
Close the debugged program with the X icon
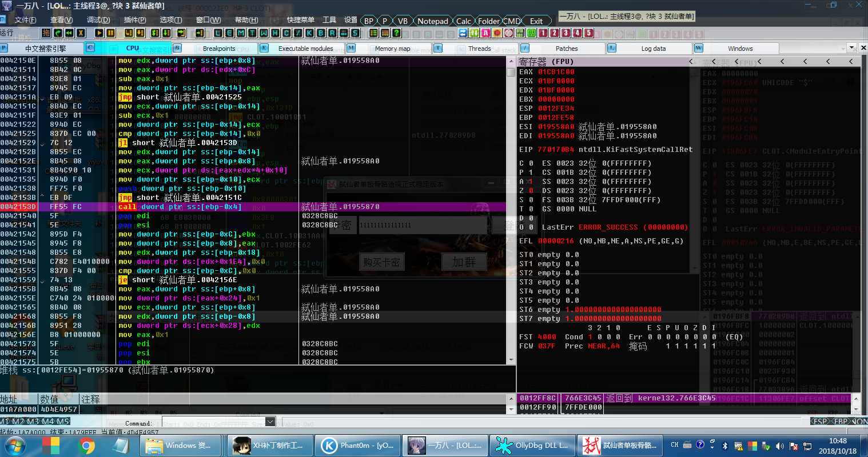(x=81, y=33)
